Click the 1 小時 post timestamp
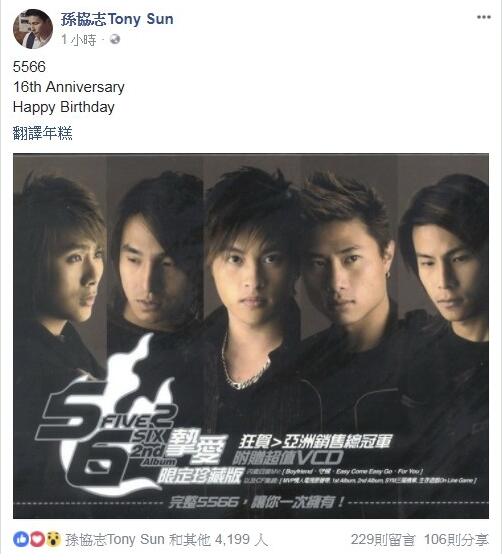 (x=79, y=40)
